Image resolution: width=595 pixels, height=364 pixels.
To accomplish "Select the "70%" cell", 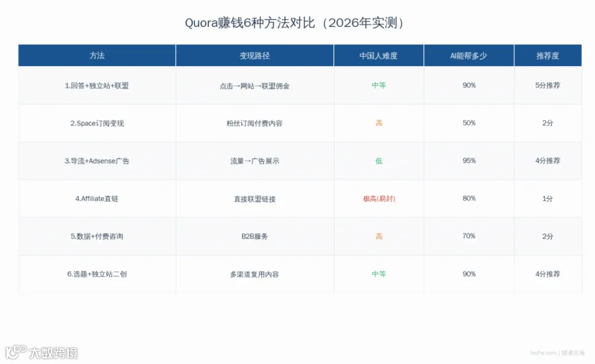I will point(469,236).
